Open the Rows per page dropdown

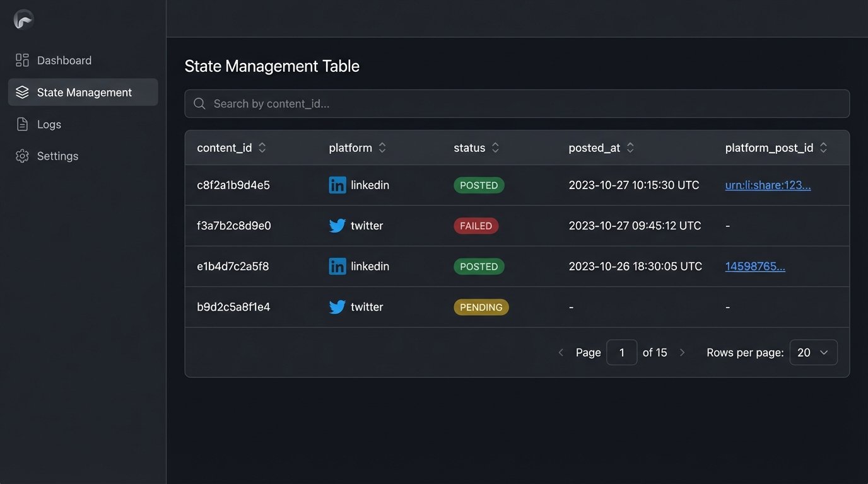point(813,353)
